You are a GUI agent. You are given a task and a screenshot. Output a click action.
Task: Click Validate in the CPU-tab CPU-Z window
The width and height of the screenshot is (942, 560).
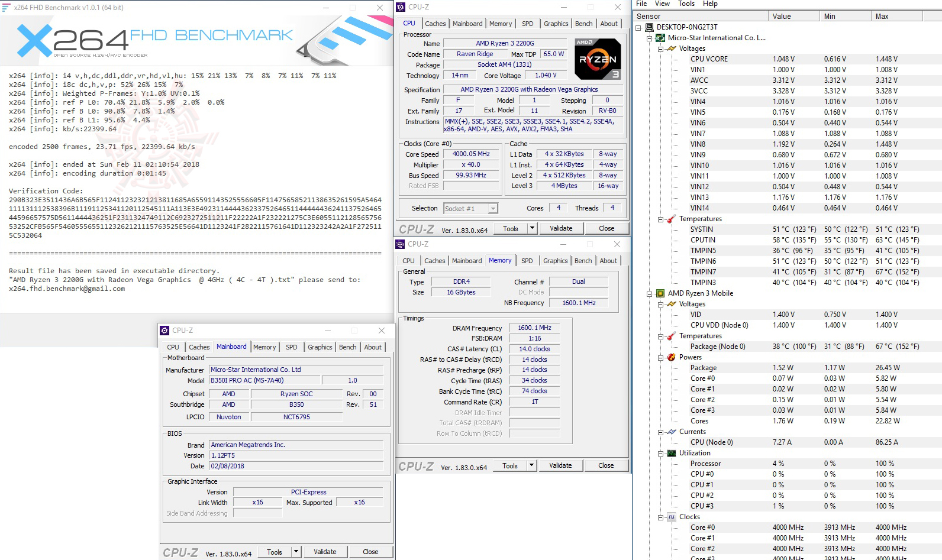[x=561, y=228]
